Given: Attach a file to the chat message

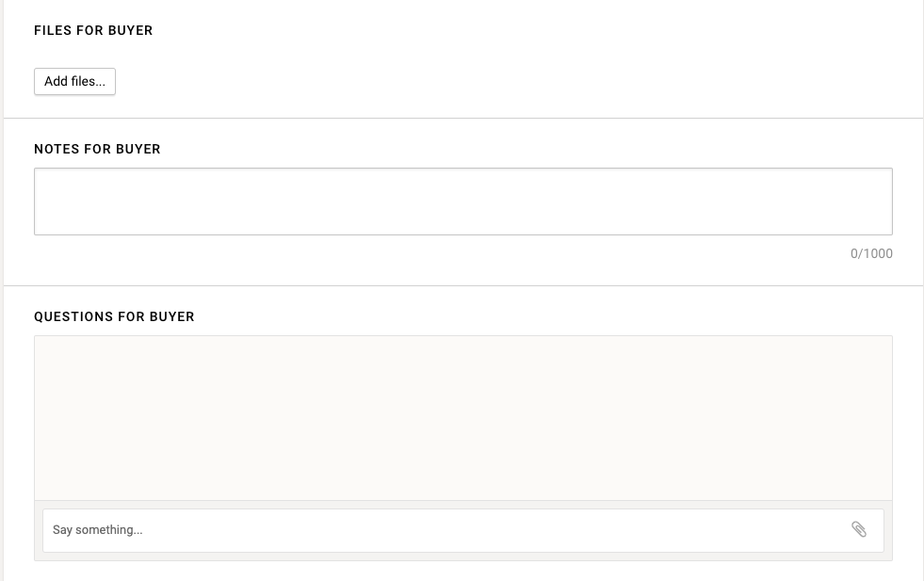Looking at the screenshot, I should click(859, 529).
